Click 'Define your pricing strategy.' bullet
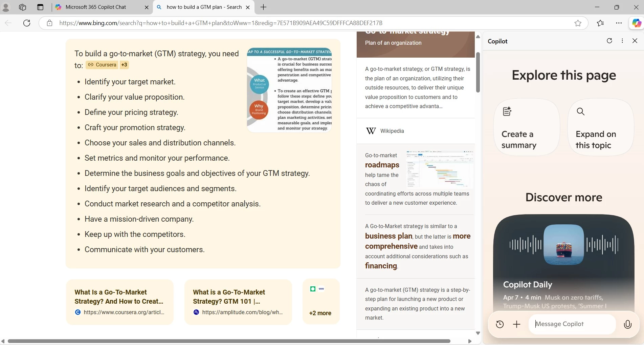The image size is (644, 345). pos(131,113)
